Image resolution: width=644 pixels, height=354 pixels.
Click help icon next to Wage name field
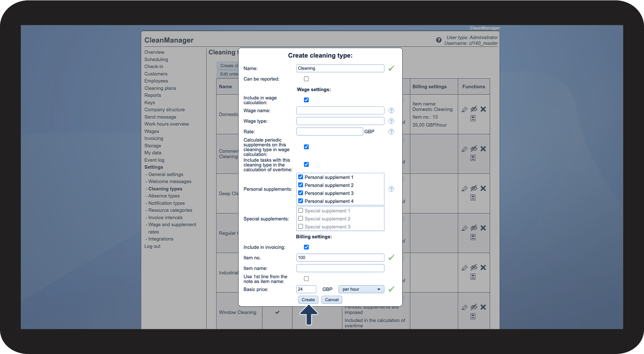391,110
